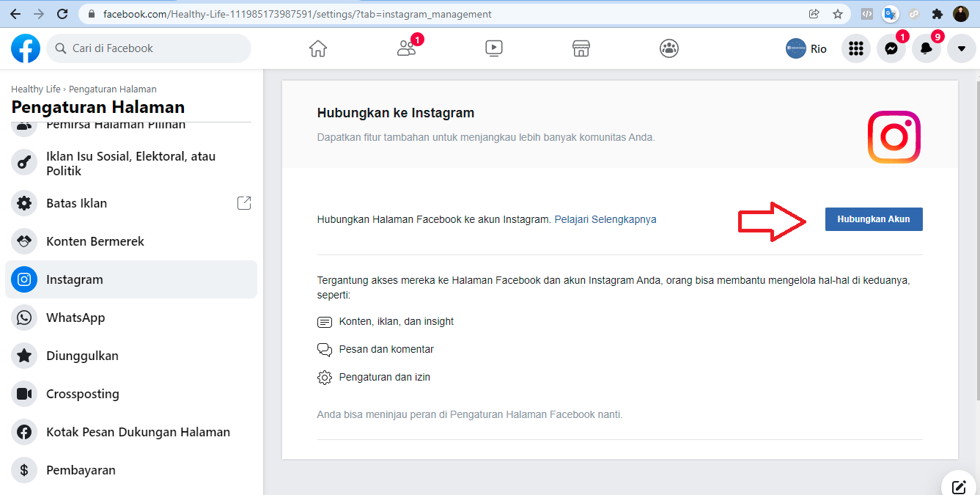Click the dollar icon for Pembayaran

(x=24, y=470)
